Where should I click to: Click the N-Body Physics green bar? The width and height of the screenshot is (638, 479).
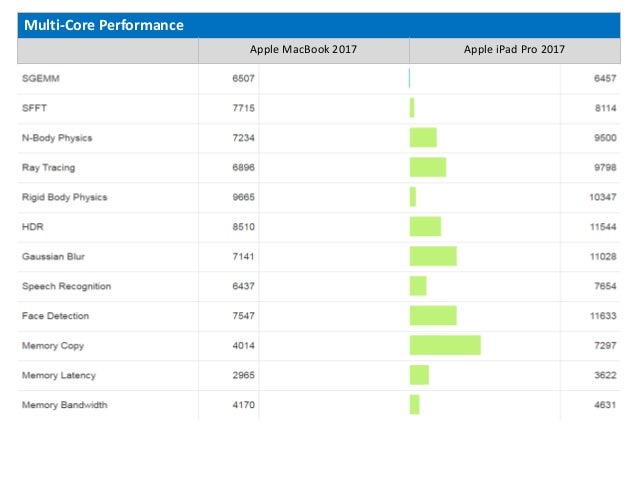click(x=423, y=138)
